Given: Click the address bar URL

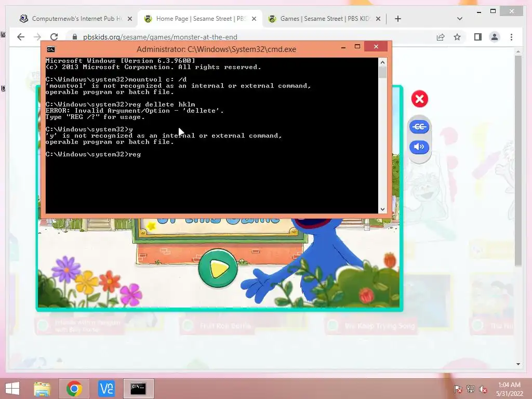Looking at the screenshot, I should click(160, 37).
